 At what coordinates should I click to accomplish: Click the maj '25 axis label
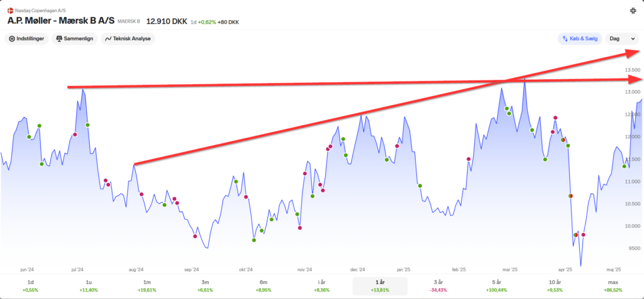click(x=614, y=269)
